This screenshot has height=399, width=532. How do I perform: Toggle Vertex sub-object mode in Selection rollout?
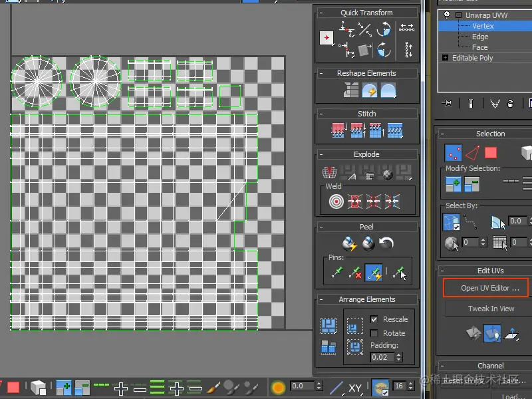point(453,153)
